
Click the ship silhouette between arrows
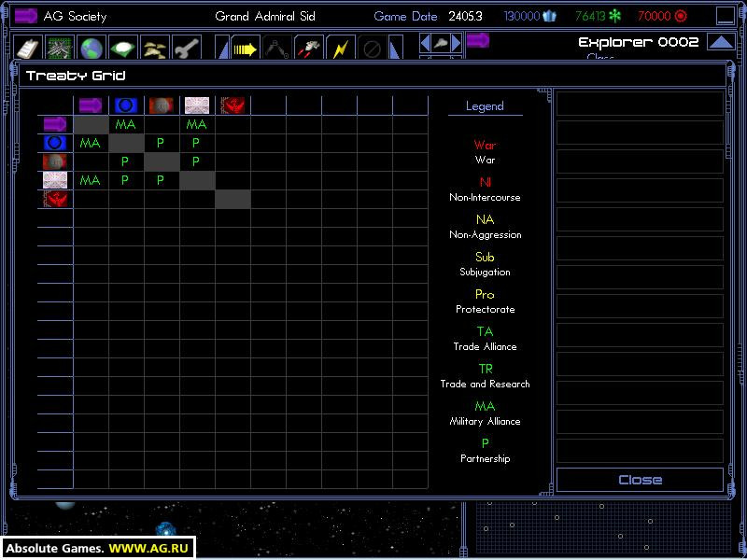click(x=441, y=43)
